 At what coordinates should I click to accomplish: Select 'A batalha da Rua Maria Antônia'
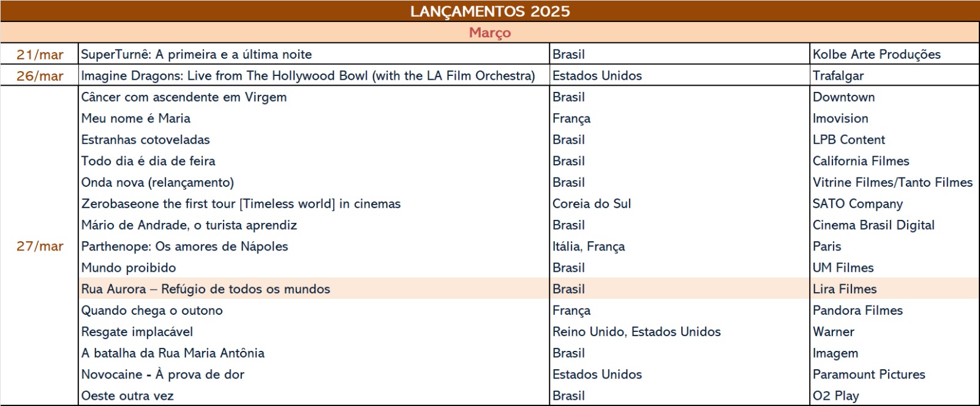click(x=173, y=353)
